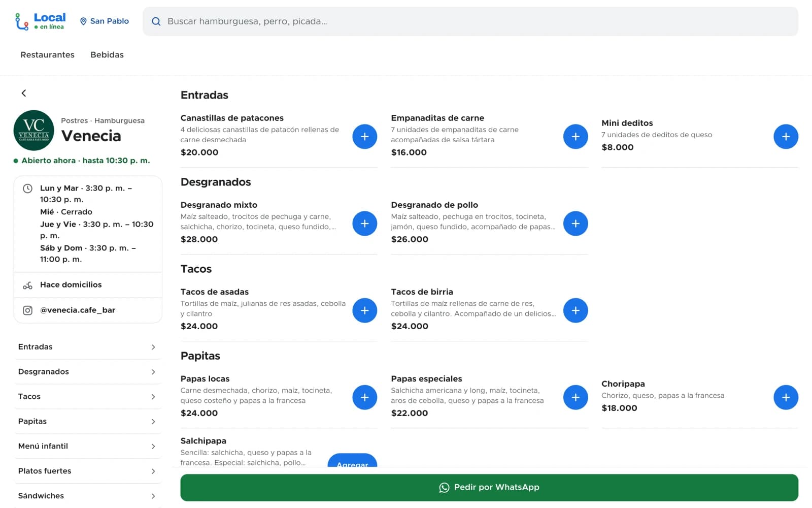Add Papas especiales with plus button
812x508 pixels.
click(x=576, y=397)
